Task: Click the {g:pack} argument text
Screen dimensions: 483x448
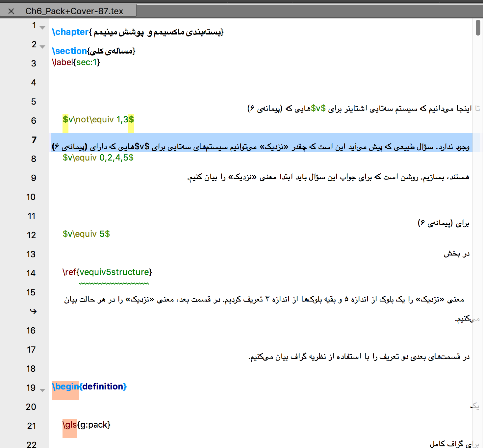Action: 94,425
